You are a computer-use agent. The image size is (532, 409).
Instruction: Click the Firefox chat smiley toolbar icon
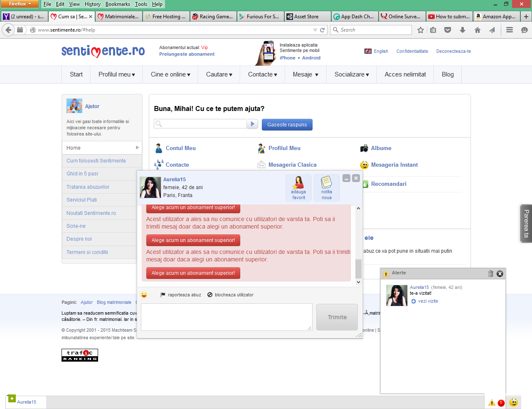click(525, 30)
